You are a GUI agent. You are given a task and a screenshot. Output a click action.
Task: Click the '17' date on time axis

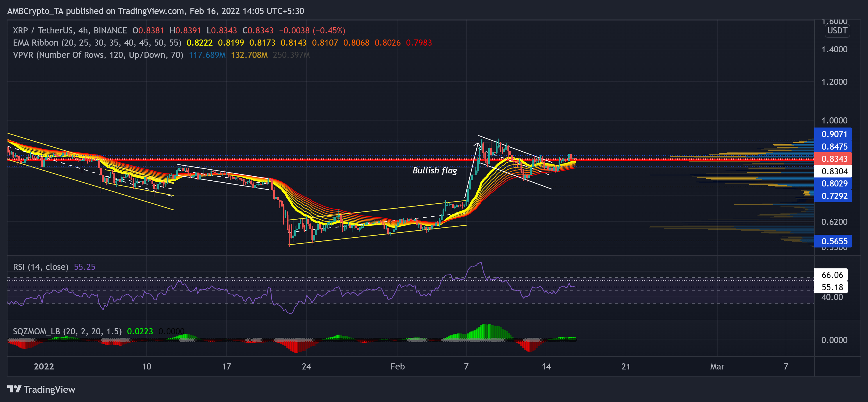pyautogui.click(x=227, y=367)
